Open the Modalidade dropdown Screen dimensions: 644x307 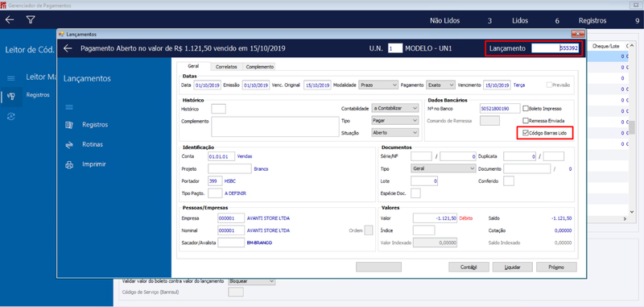click(x=378, y=85)
